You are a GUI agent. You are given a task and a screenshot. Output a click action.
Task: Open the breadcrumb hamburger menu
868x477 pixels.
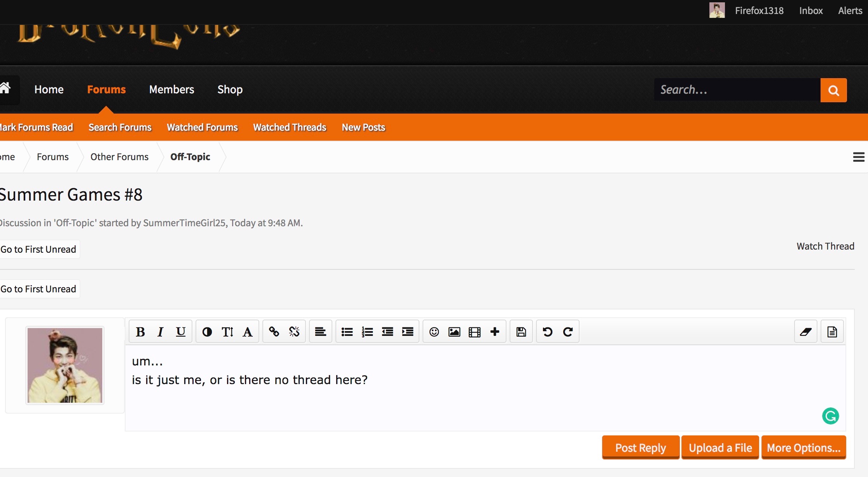pos(859,157)
